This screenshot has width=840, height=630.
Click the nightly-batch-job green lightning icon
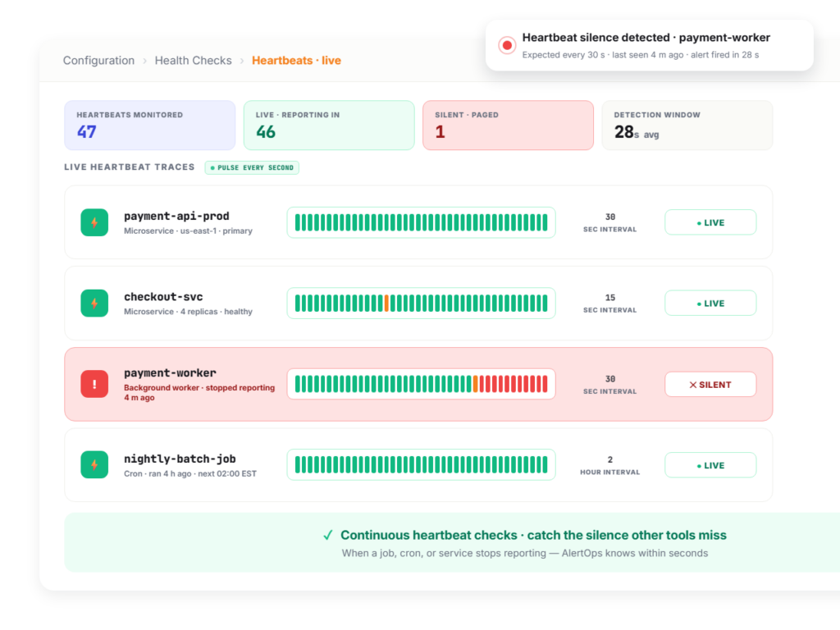point(94,464)
